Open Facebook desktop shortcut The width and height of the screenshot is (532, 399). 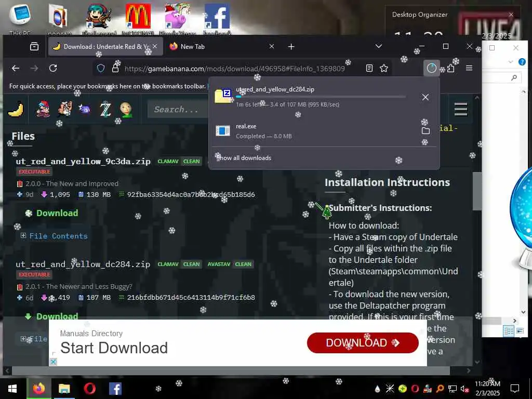point(217,18)
